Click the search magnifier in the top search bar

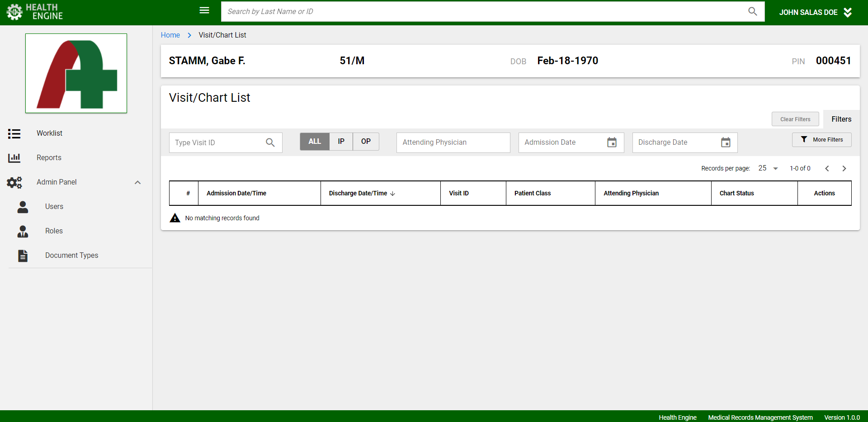point(752,11)
